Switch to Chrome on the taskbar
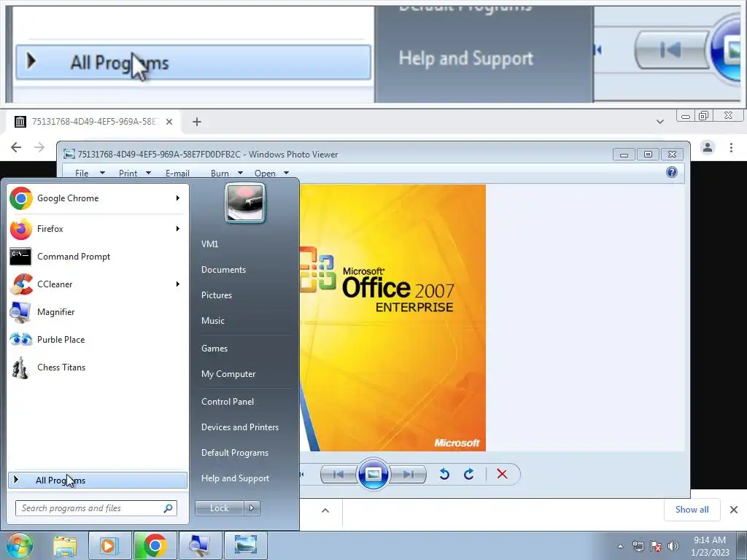This screenshot has height=560, width=747. coord(155,545)
